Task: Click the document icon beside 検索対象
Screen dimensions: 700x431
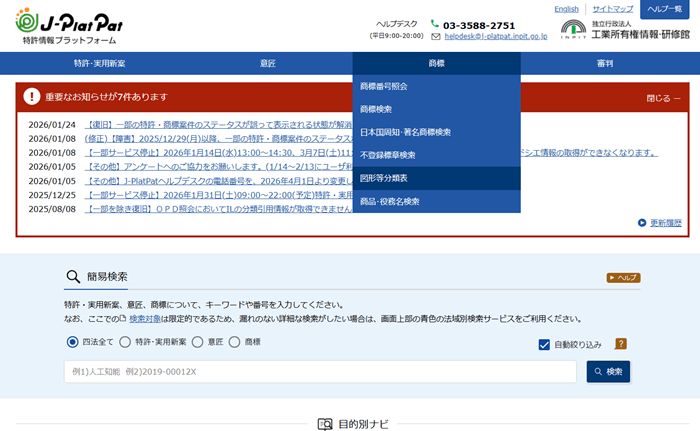Action: click(123, 318)
